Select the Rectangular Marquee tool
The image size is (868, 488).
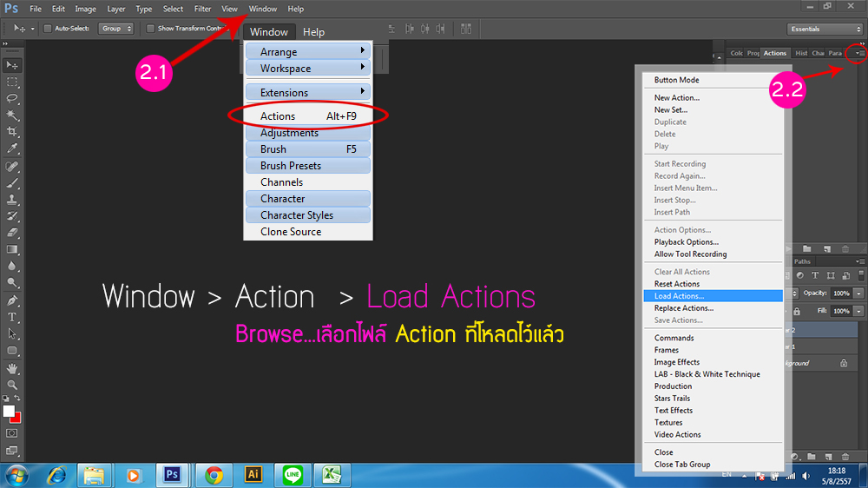[11, 82]
